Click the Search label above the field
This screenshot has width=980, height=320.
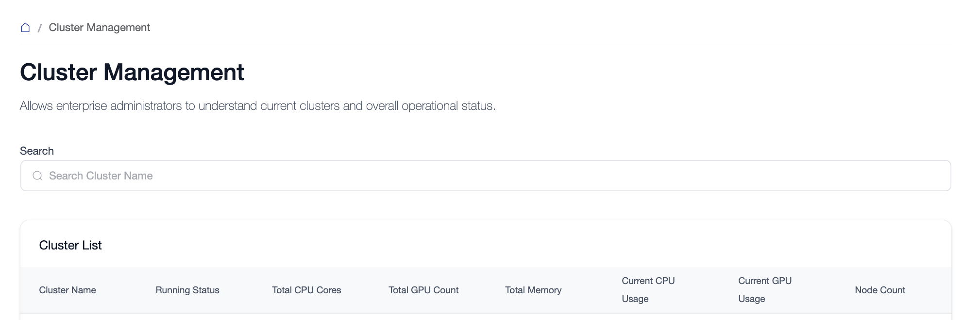[37, 151]
